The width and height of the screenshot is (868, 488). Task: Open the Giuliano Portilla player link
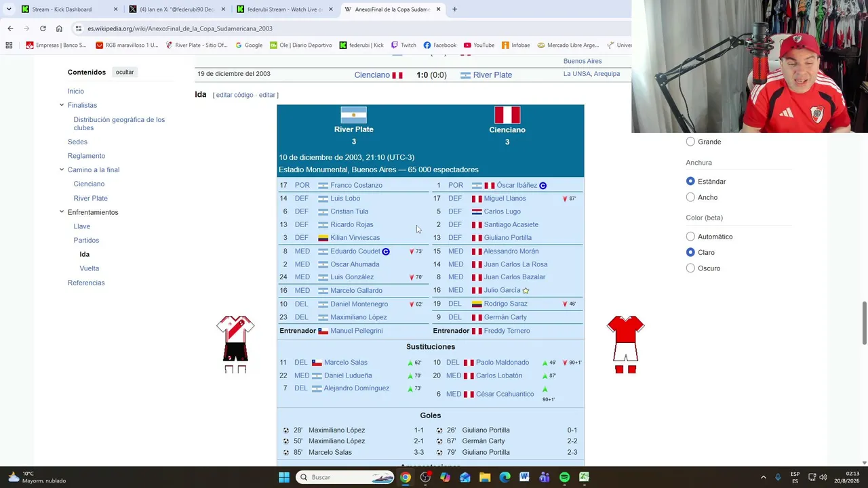tap(508, 238)
